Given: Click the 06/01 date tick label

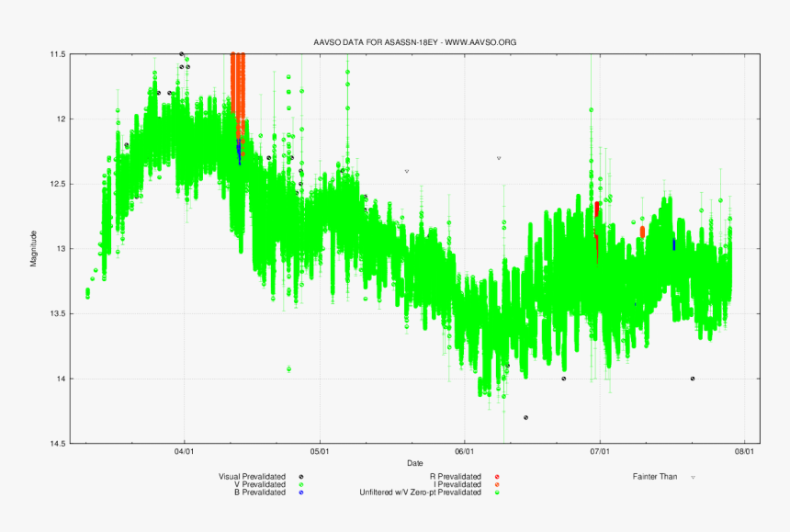Looking at the screenshot, I should (465, 452).
